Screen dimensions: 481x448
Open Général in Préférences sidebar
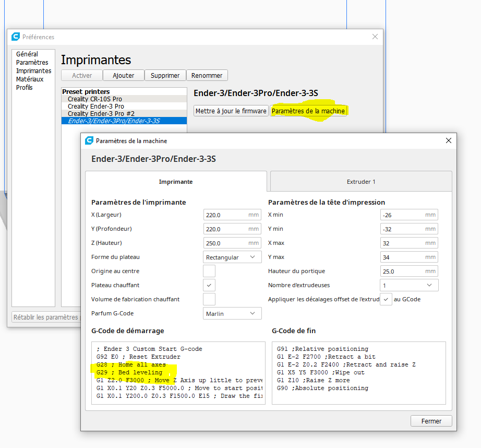click(27, 54)
